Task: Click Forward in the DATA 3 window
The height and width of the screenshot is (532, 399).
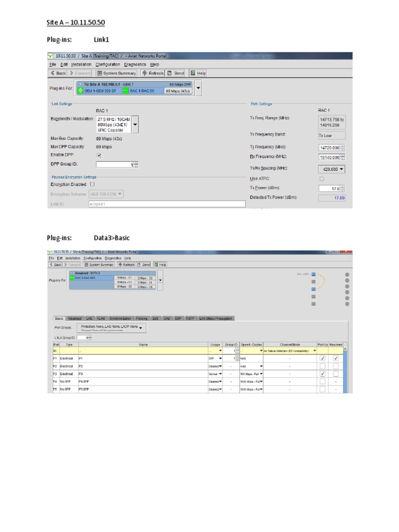Action: pos(72,264)
